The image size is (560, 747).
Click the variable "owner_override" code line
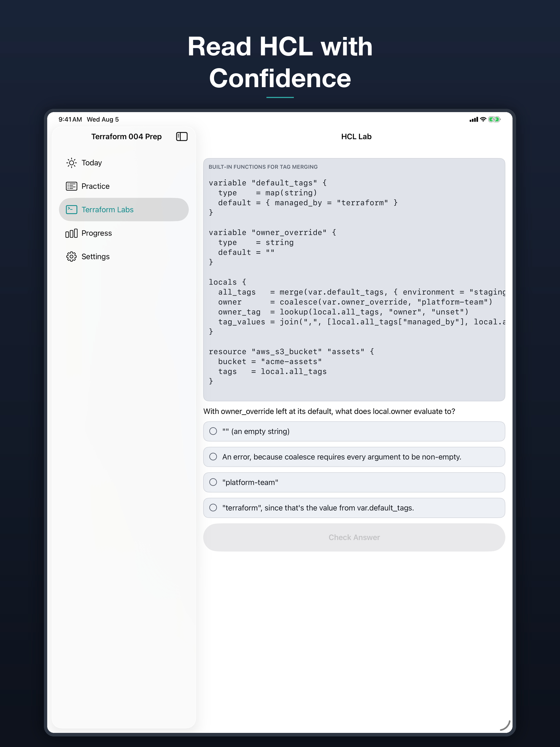(x=272, y=232)
